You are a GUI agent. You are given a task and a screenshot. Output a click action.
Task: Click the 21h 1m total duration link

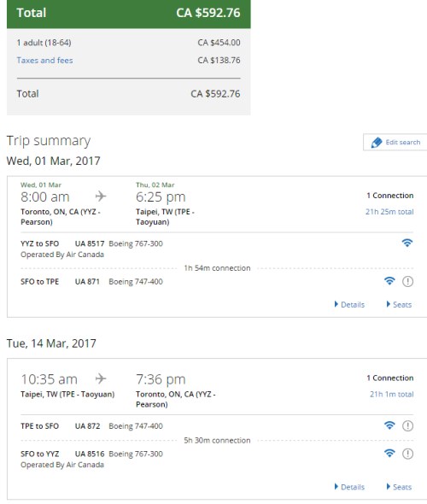[x=392, y=395]
